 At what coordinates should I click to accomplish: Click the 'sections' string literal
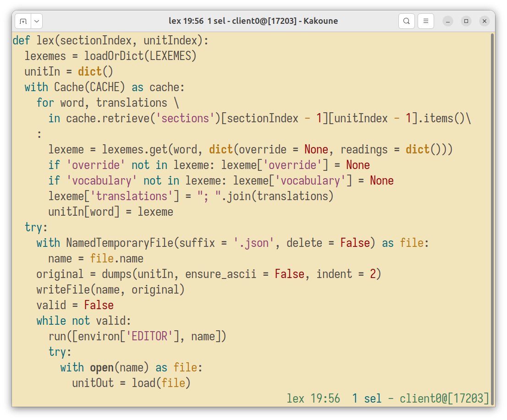pyautogui.click(x=185, y=118)
